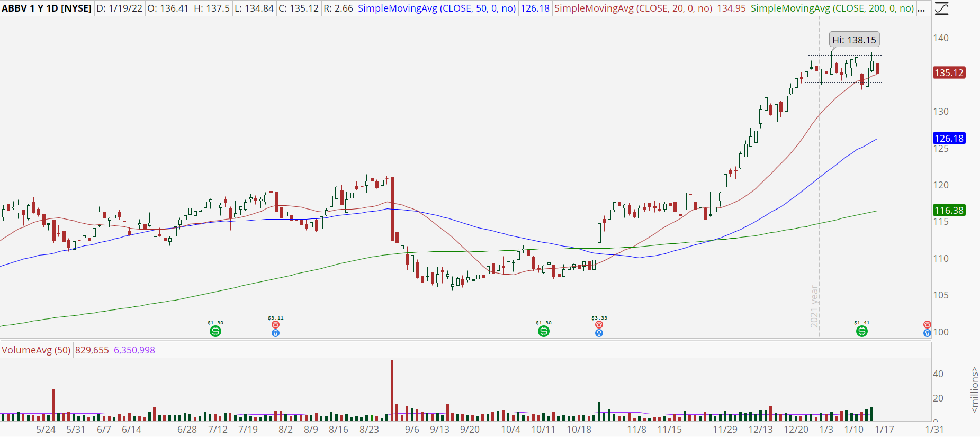Click the 8/2 date on the time axis

[285, 430]
